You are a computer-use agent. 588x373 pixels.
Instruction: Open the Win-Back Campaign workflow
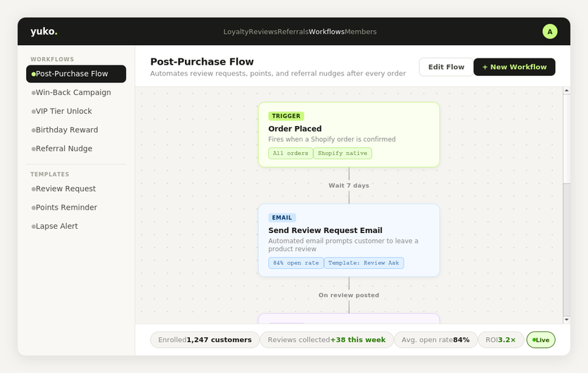coord(76,93)
